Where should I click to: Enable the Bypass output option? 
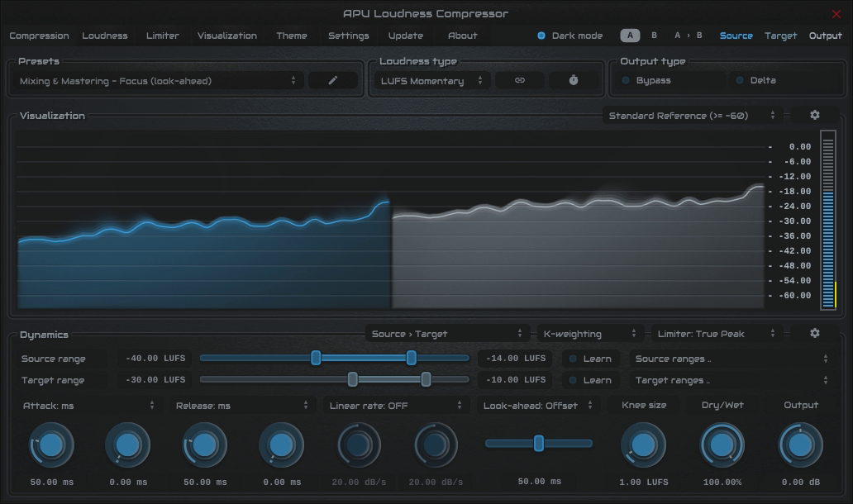pyautogui.click(x=626, y=81)
